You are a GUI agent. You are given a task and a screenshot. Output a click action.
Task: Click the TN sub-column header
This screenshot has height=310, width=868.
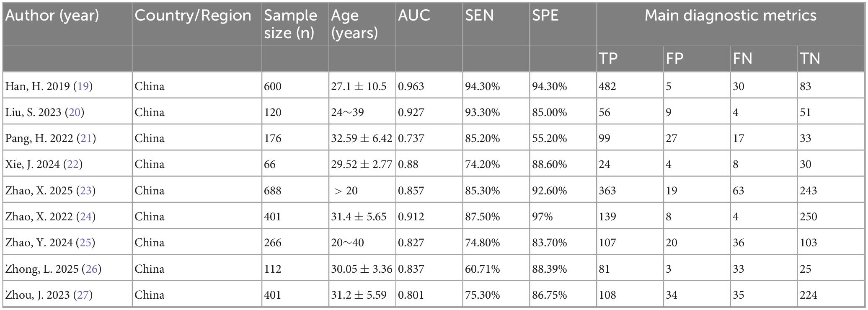coord(810,58)
